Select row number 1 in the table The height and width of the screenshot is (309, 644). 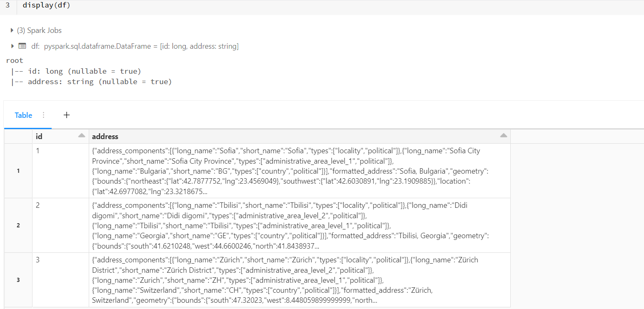click(18, 171)
